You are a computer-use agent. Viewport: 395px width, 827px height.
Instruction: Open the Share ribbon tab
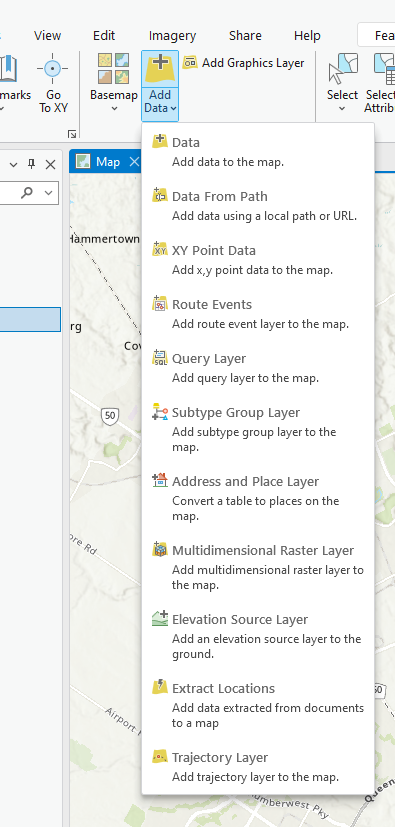coord(245,36)
